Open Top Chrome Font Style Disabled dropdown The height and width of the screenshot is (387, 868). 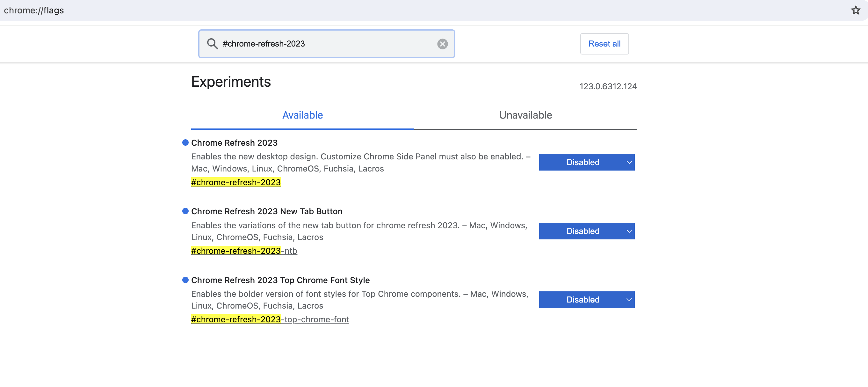tap(586, 299)
